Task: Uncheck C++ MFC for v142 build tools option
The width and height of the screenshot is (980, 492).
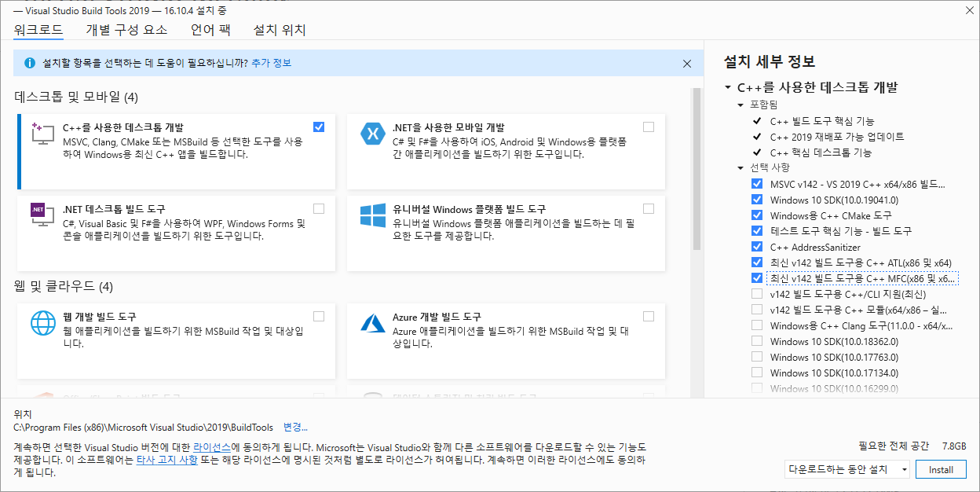Action: (x=757, y=278)
